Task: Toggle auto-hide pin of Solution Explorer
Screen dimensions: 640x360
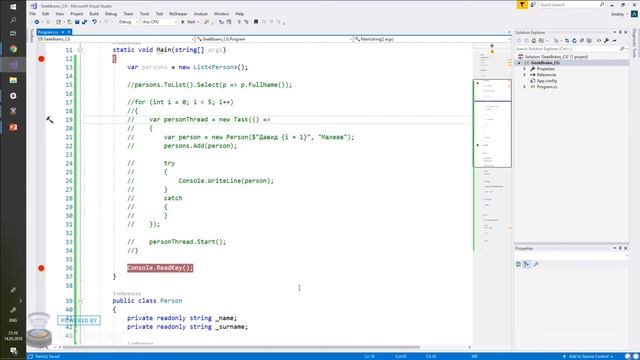Action: (620, 32)
